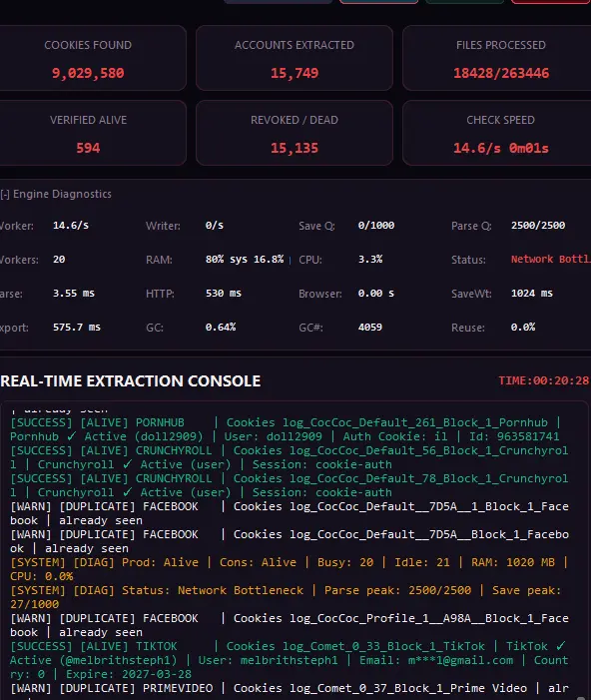This screenshot has height=700, width=591.
Task: Click the cookies count 9,029,580
Action: tap(88, 73)
